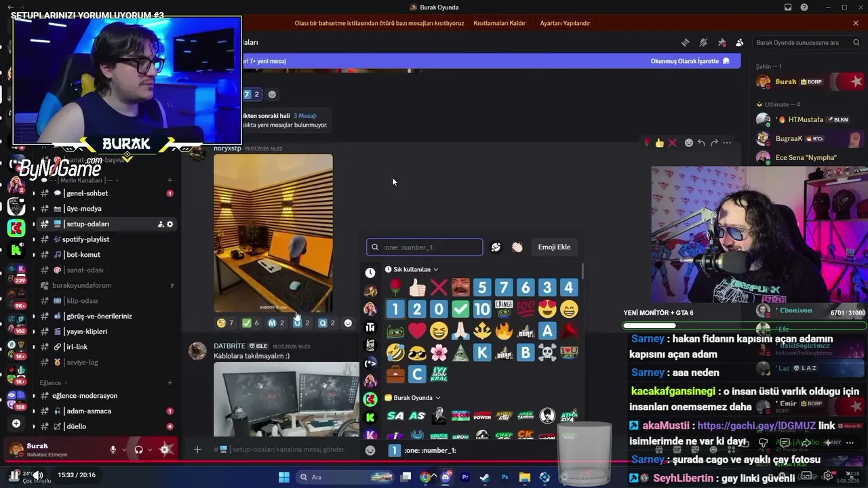Click the Emoji Ekle button
868x488 pixels.
point(554,247)
